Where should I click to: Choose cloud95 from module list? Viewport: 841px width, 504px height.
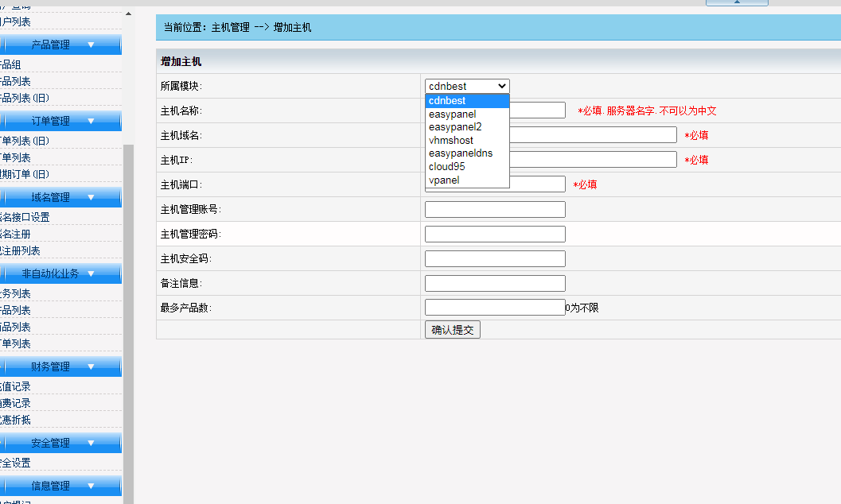(446, 167)
